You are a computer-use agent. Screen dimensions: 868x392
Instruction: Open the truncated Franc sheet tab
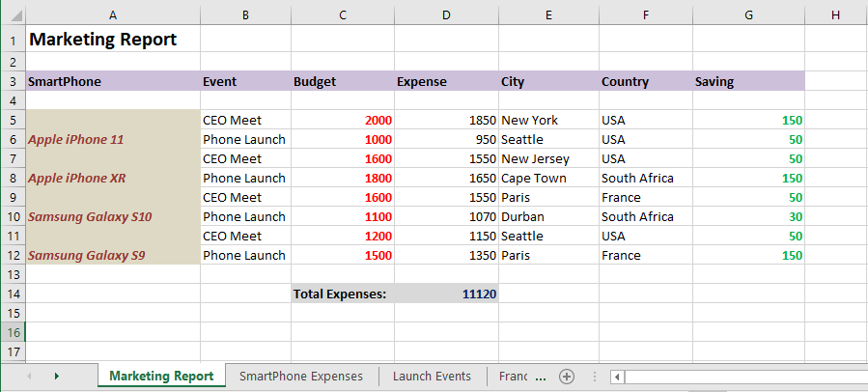(x=513, y=377)
